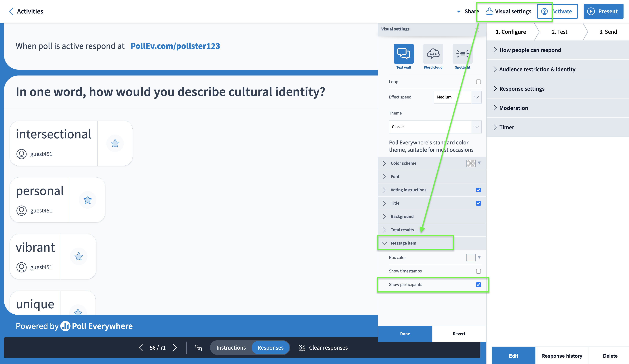
Task: Go to next activity arrow
Action: click(175, 348)
